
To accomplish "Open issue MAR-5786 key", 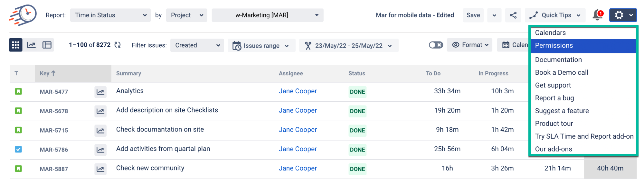I will pos(54,150).
